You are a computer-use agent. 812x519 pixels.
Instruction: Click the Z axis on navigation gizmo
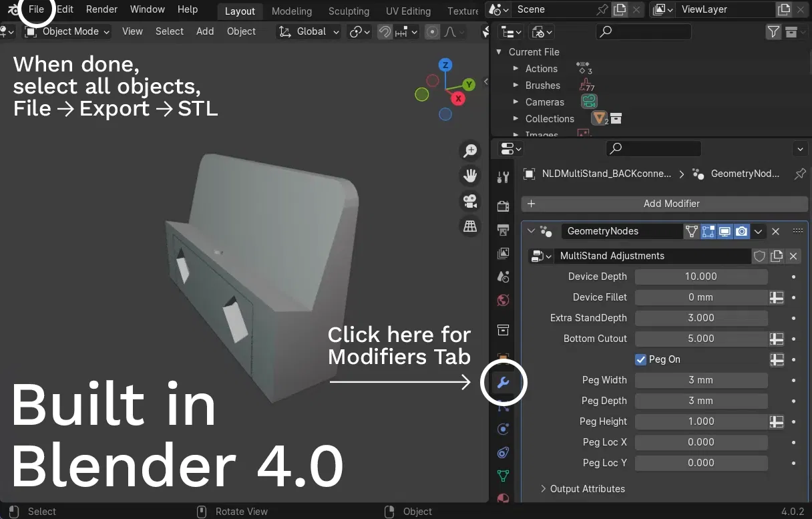pyautogui.click(x=445, y=65)
